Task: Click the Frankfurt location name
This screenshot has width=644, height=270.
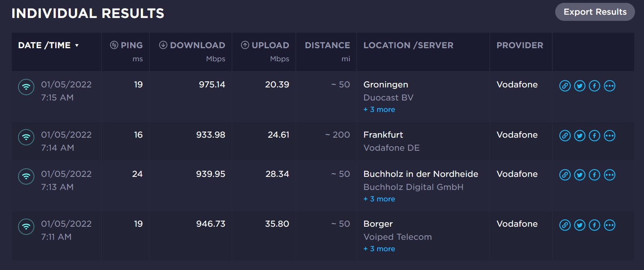Action: (383, 135)
